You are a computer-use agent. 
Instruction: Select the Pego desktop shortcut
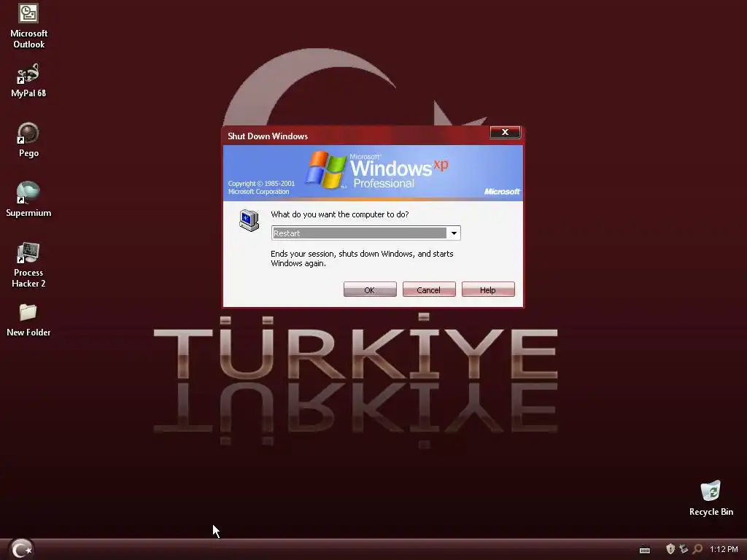pos(28,139)
